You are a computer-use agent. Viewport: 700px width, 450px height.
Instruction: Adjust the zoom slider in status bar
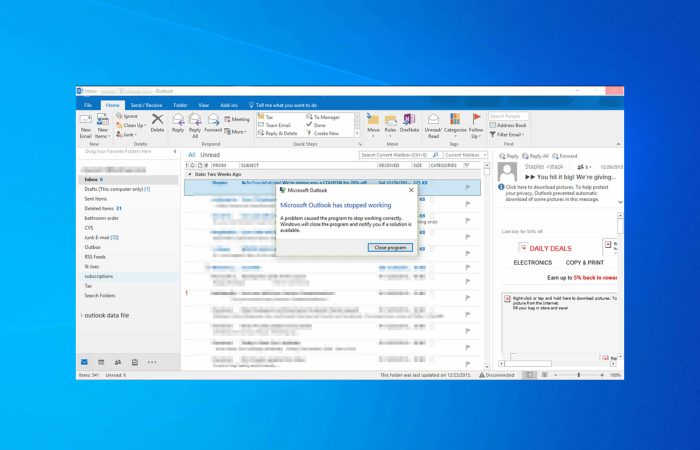(579, 375)
